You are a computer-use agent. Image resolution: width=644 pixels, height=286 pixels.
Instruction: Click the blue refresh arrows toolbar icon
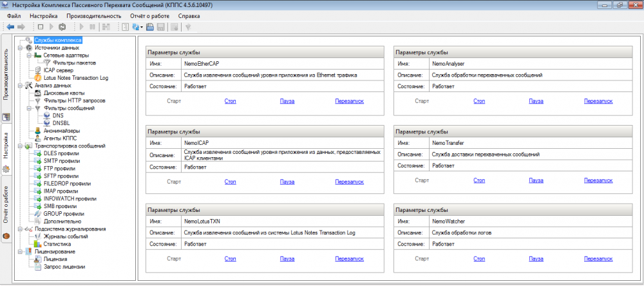pyautogui.click(x=135, y=27)
